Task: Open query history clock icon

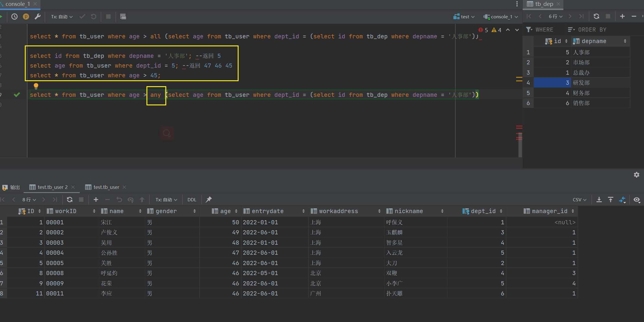Action: (14, 17)
